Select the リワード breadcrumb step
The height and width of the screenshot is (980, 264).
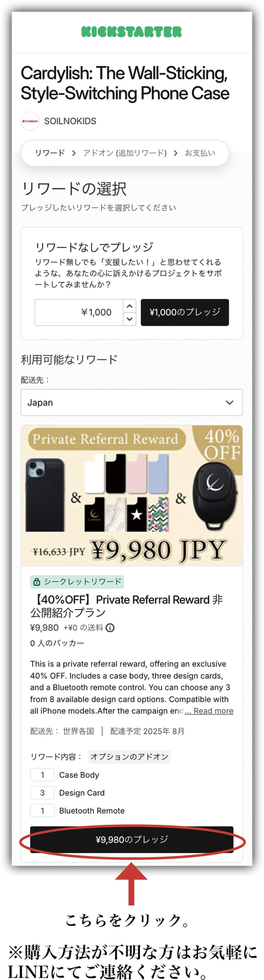(50, 153)
